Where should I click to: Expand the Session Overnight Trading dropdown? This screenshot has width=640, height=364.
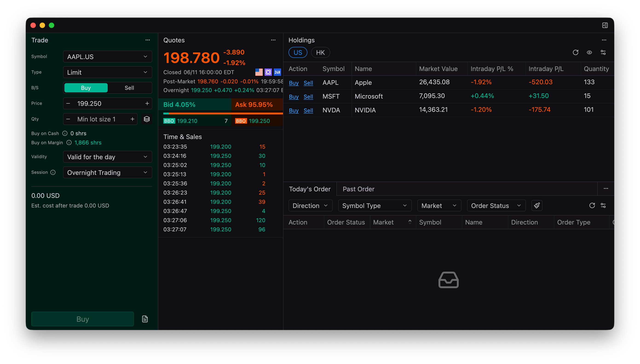(108, 173)
